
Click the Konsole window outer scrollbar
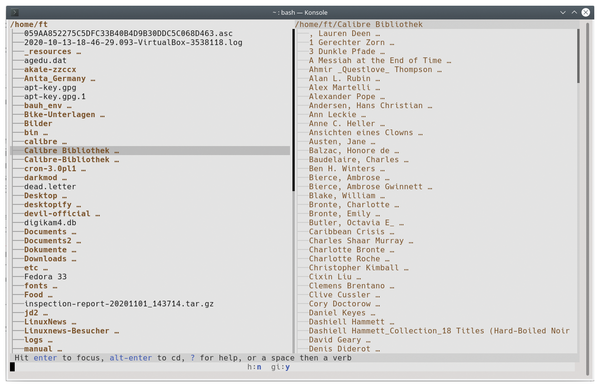[x=588, y=199]
